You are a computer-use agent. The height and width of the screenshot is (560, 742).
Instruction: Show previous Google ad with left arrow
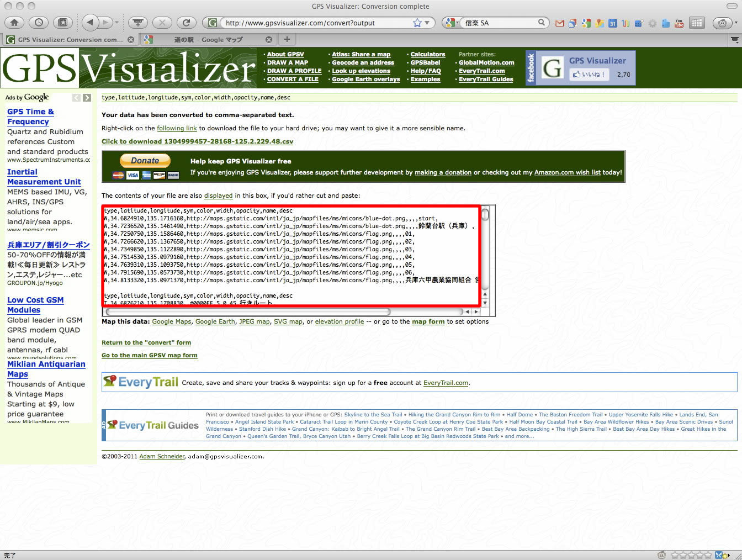pyautogui.click(x=76, y=98)
